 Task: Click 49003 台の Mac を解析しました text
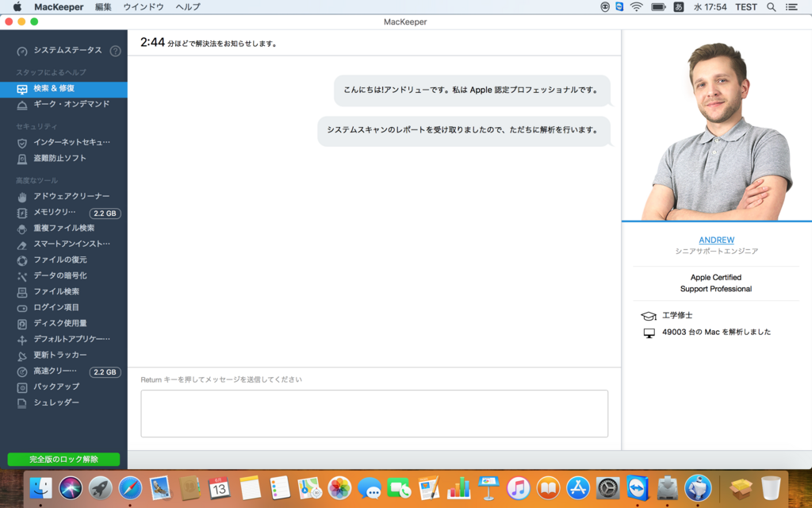tap(716, 333)
